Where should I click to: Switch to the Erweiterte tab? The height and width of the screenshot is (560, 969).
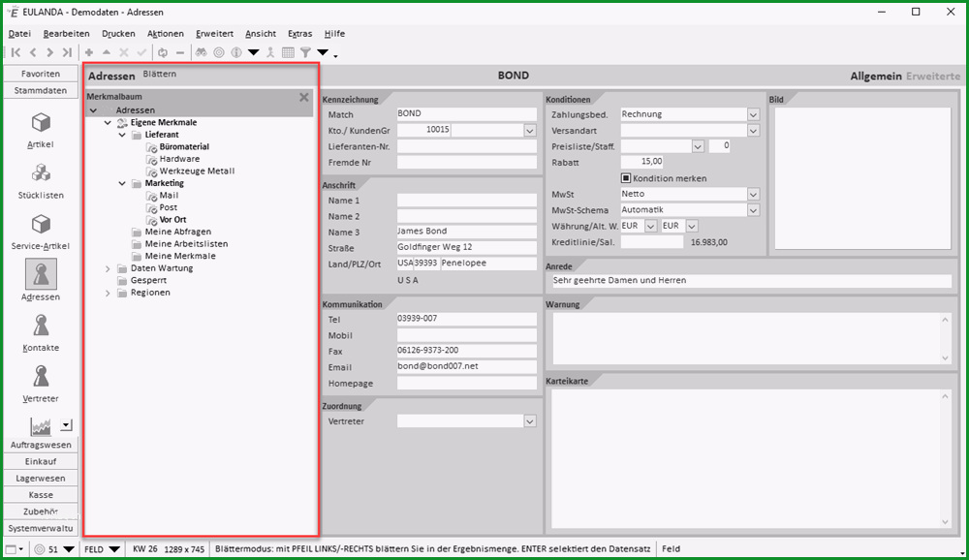933,76
